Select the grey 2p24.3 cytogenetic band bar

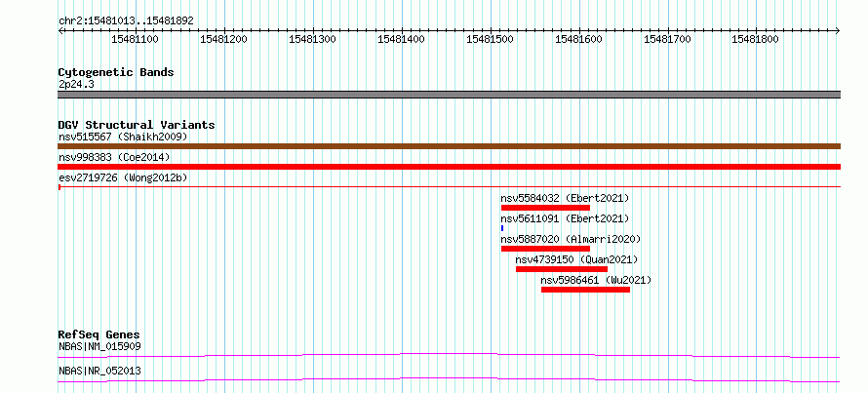click(449, 95)
